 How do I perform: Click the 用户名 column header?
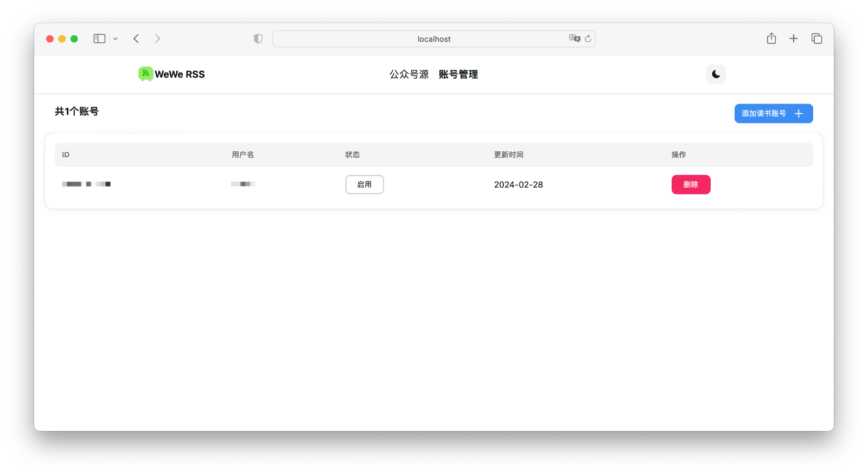click(x=242, y=155)
